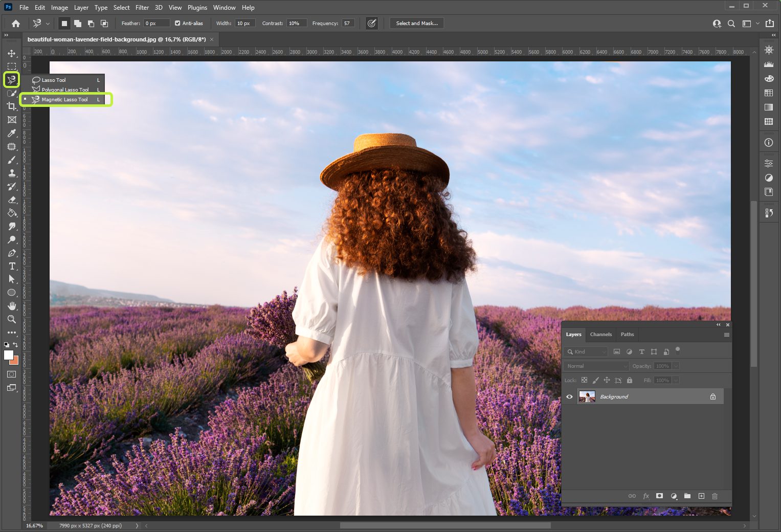
Task: Click the foreground color swatch
Action: 8,355
